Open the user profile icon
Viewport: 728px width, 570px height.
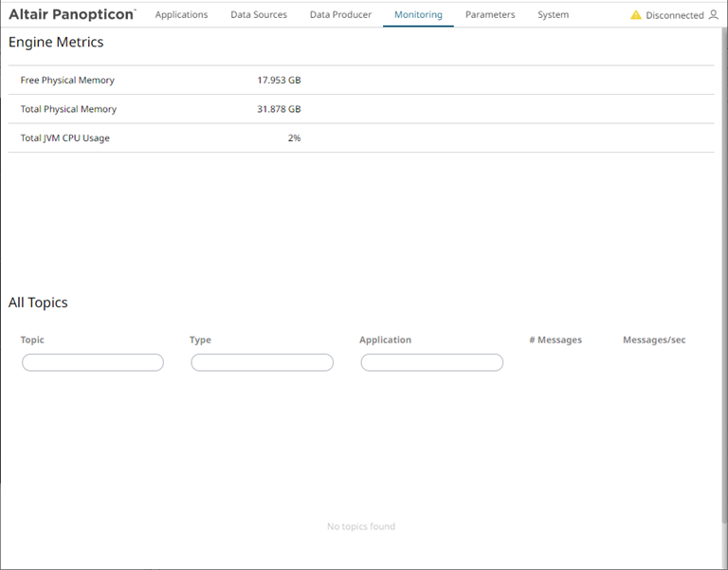pyautogui.click(x=714, y=15)
